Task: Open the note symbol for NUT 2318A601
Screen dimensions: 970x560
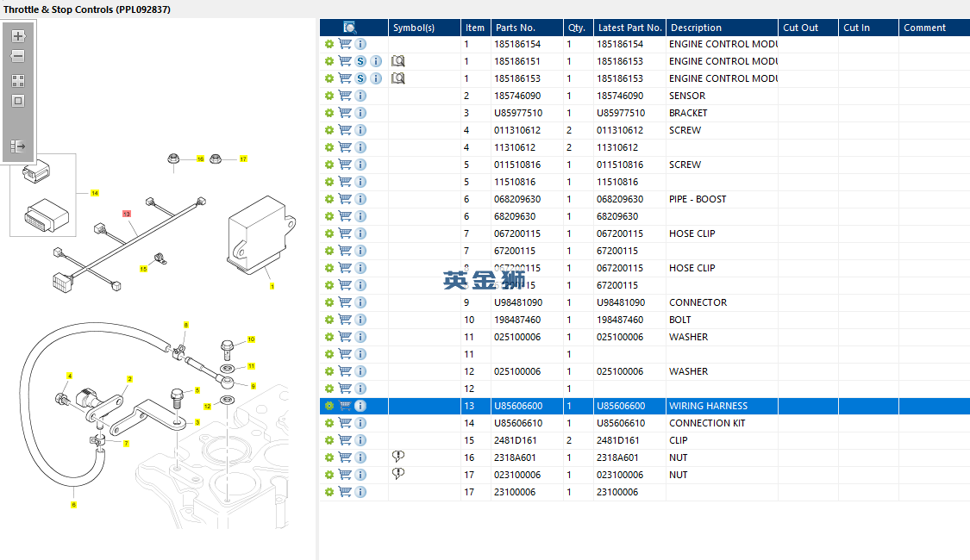Action: [x=398, y=456]
